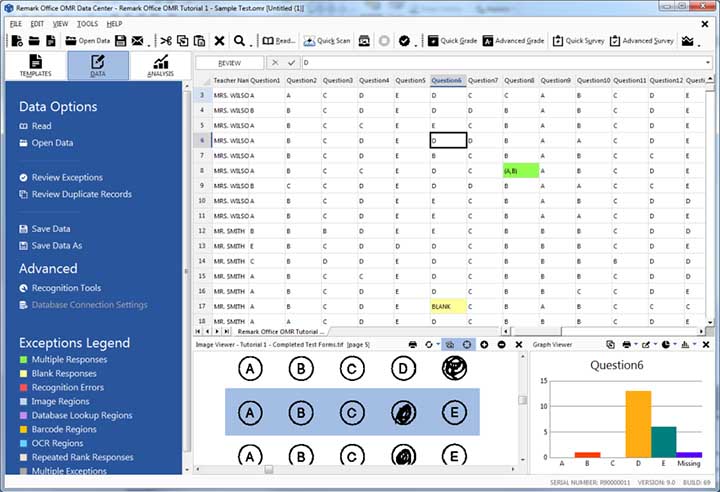The width and height of the screenshot is (720, 492).
Task: Click the Quick Scan button
Action: (x=327, y=41)
